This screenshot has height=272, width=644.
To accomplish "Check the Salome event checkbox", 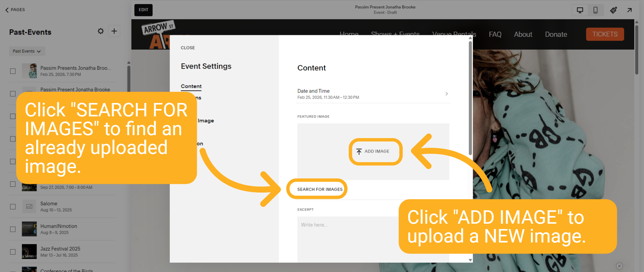I will (13, 207).
